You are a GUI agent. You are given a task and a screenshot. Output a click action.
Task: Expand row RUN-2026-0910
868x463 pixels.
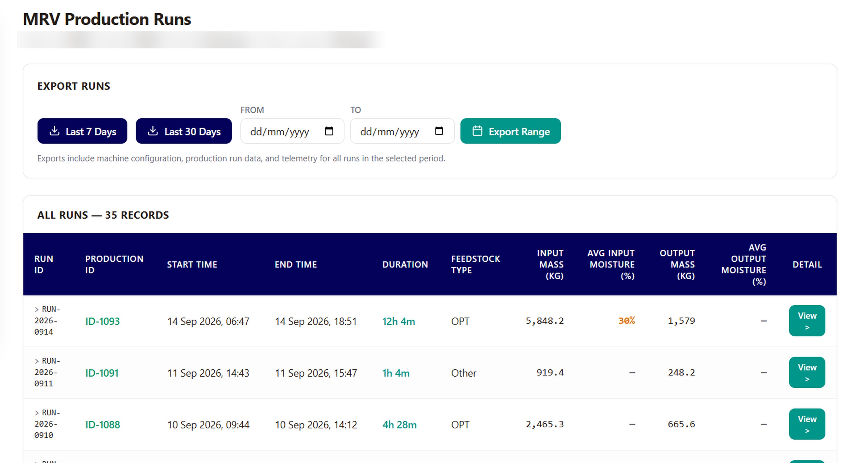coord(37,412)
